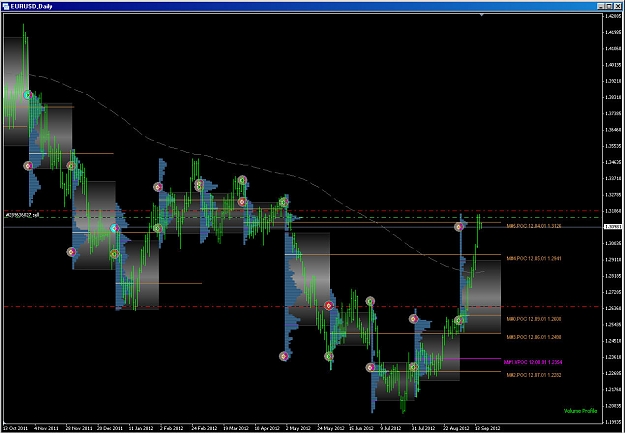Click the chart shift triangle marker at top
Image resolution: width=625 pixels, height=433 pixels.
tap(482, 15)
